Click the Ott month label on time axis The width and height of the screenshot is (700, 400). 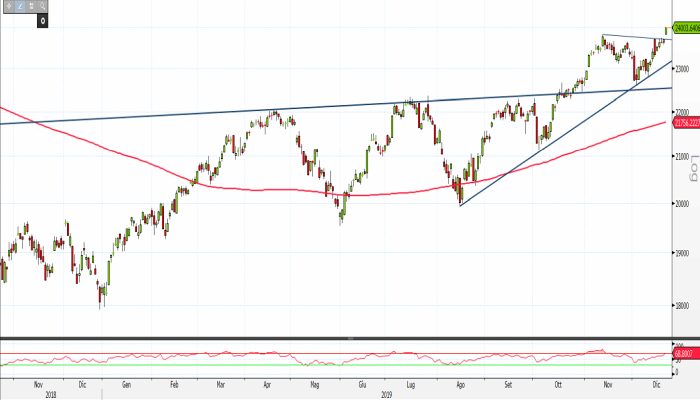coord(558,384)
